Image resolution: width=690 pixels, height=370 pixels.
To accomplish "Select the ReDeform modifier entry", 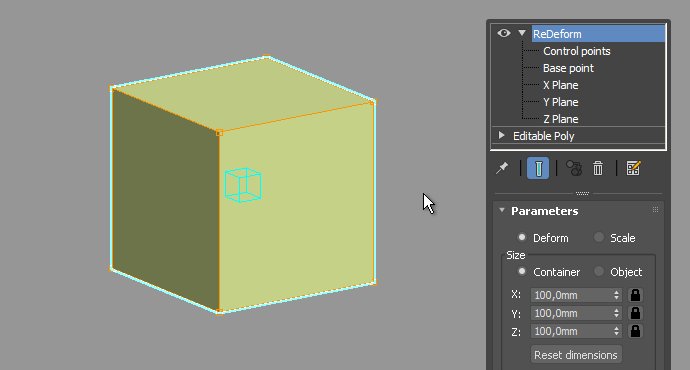I will 598,34.
